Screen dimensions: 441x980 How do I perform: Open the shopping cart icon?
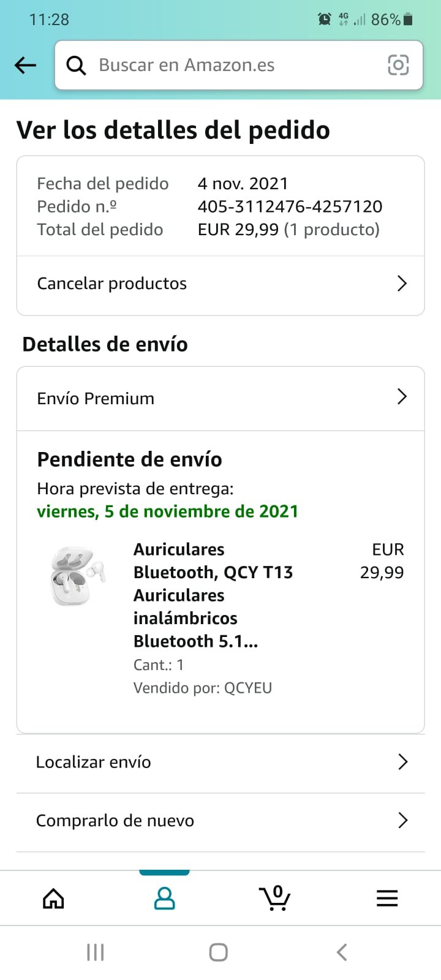pos(275,899)
